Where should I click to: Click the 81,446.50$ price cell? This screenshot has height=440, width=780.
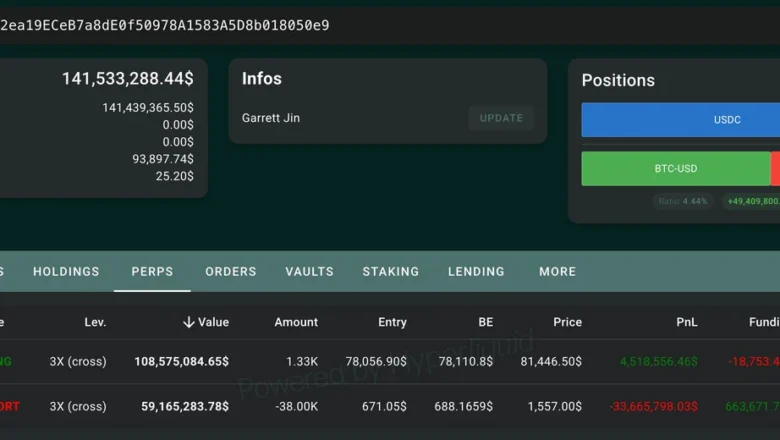[x=551, y=361]
